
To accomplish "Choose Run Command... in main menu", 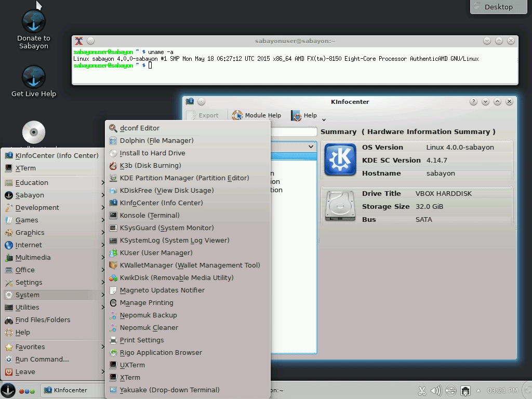I will pyautogui.click(x=54, y=360).
